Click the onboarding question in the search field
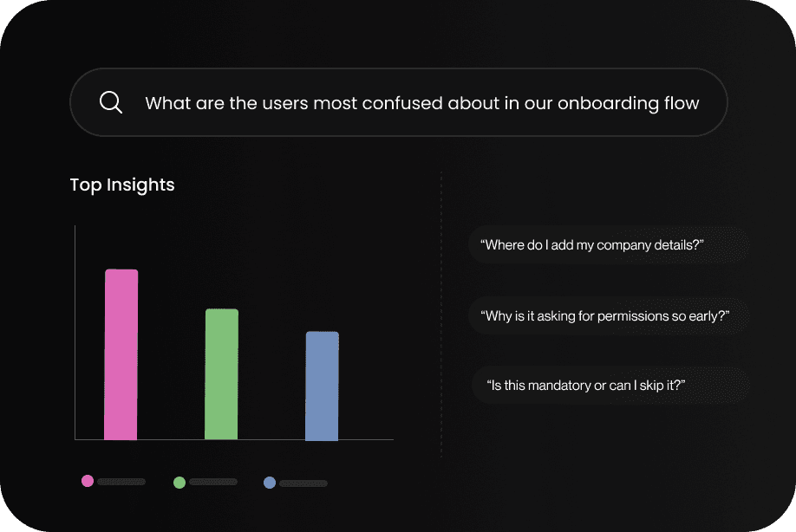This screenshot has height=532, width=796. [x=422, y=102]
